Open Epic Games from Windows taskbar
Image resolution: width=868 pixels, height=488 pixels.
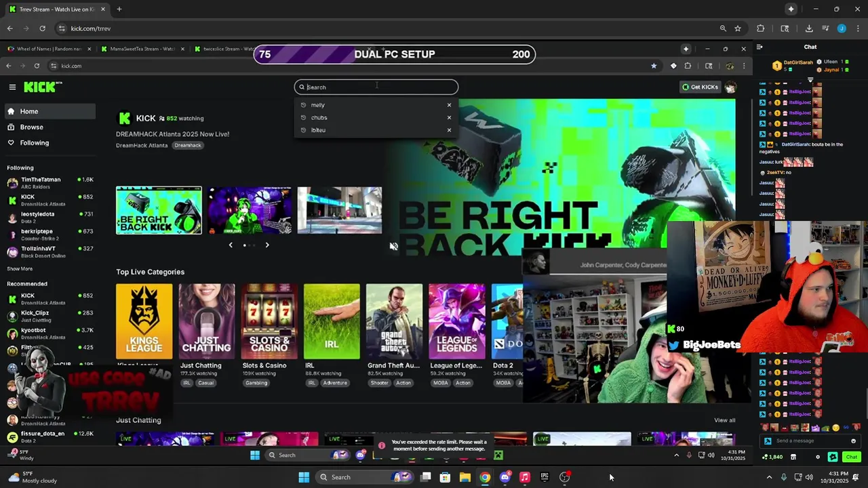[545, 477]
